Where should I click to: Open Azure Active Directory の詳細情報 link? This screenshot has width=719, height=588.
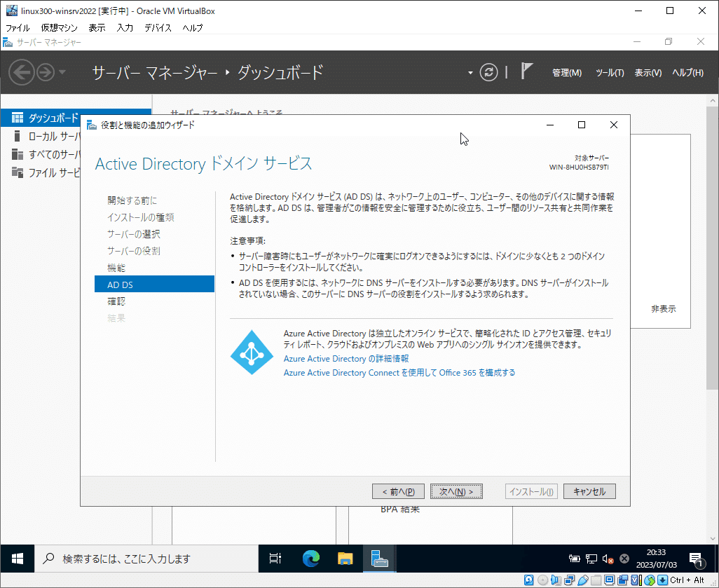click(x=345, y=359)
